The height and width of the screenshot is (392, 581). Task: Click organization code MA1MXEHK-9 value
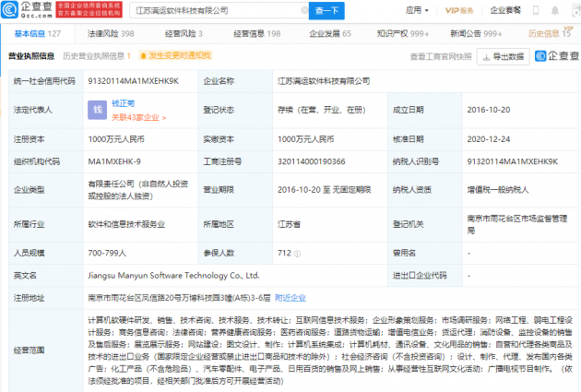point(114,161)
